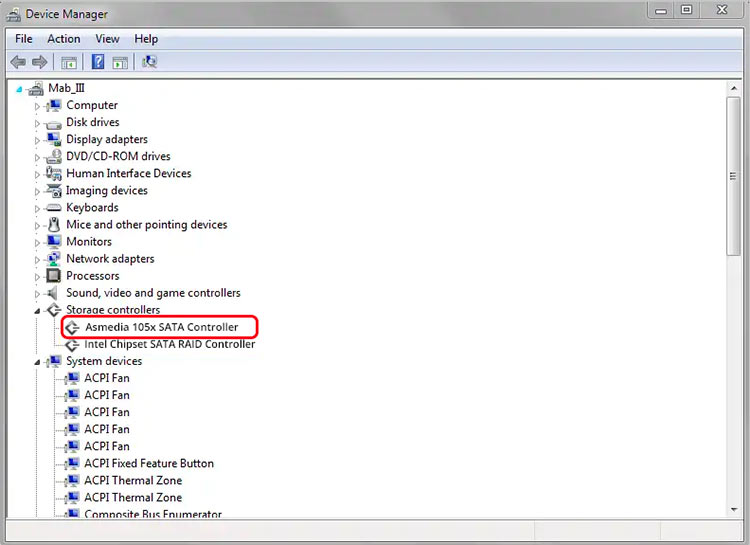Click the Storage controllers category icon
The image size is (750, 545).
(54, 310)
